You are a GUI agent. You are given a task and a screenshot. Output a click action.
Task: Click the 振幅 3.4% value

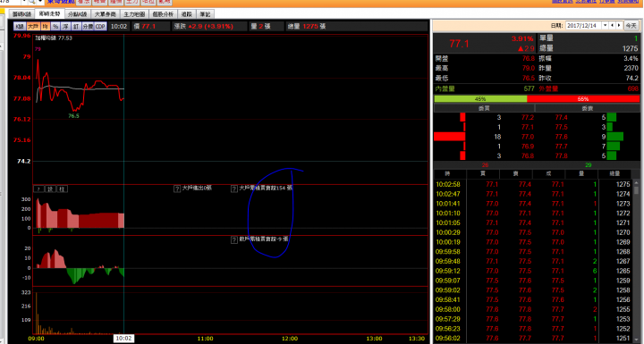631,59
